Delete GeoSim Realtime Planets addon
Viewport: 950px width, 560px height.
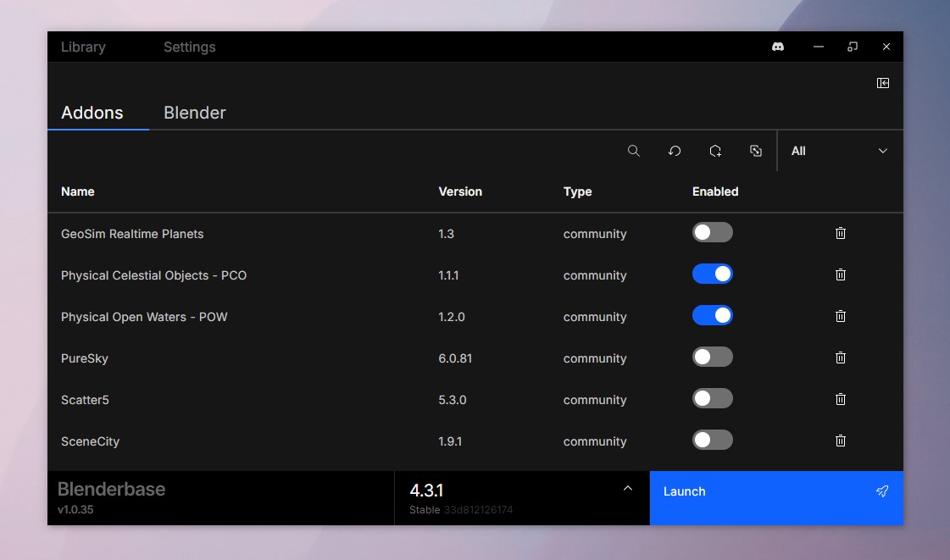tap(841, 233)
